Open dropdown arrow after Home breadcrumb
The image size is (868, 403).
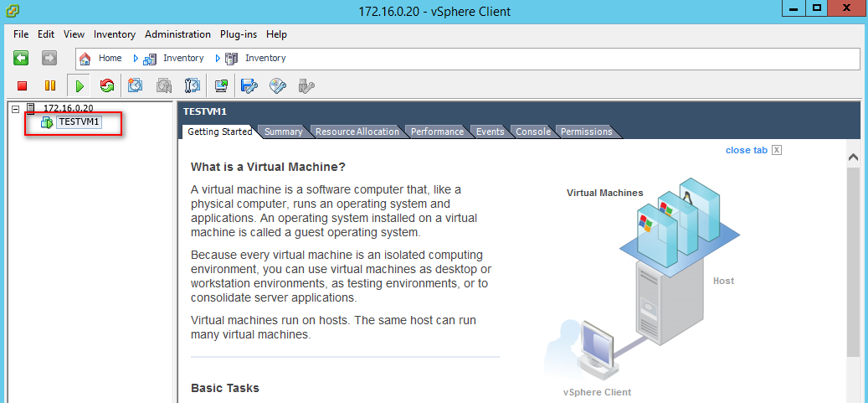136,58
